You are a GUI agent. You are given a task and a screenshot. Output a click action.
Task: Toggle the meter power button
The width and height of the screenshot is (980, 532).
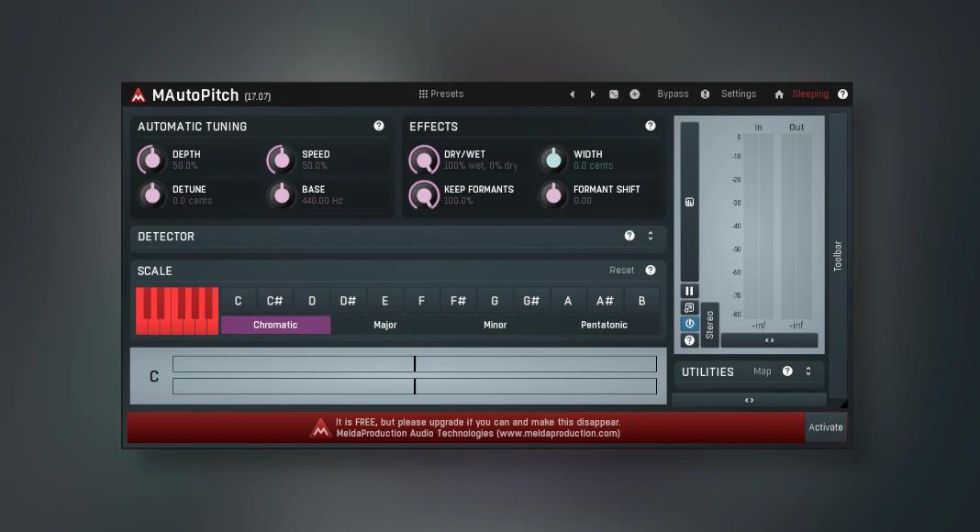pos(689,324)
